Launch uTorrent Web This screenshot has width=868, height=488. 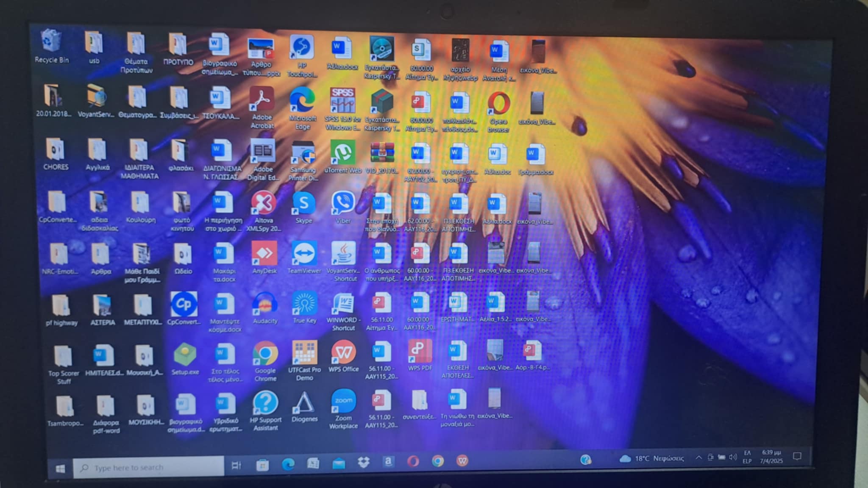click(342, 157)
